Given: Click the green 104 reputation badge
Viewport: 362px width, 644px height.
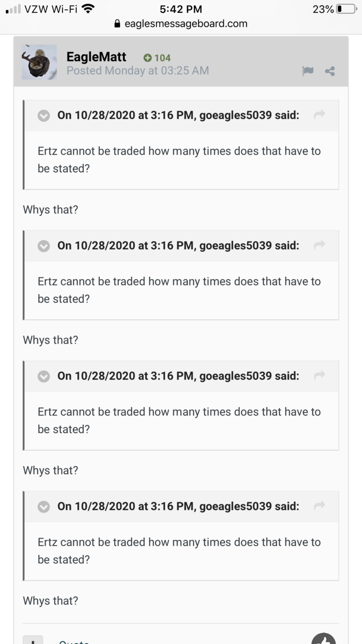Looking at the screenshot, I should click(157, 58).
